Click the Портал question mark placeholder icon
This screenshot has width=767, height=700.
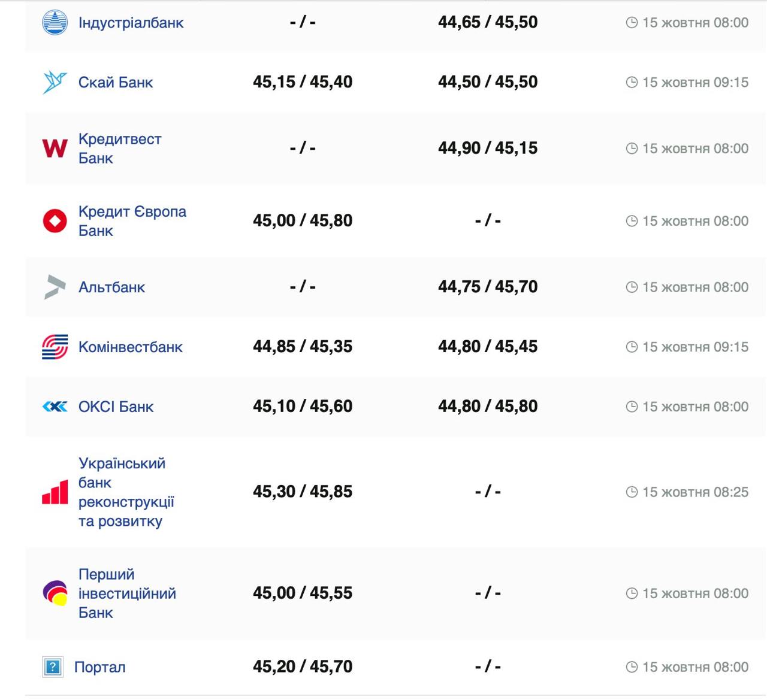(53, 666)
